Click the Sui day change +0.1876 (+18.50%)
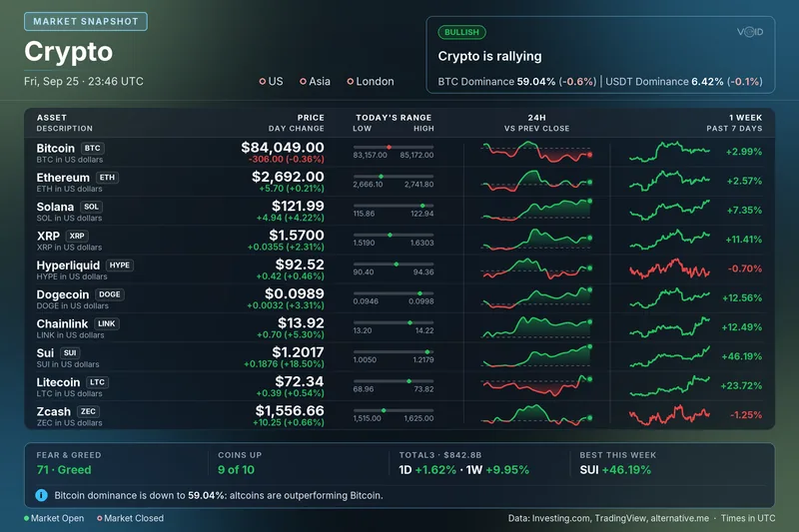This screenshot has height=532, width=799. tap(284, 364)
